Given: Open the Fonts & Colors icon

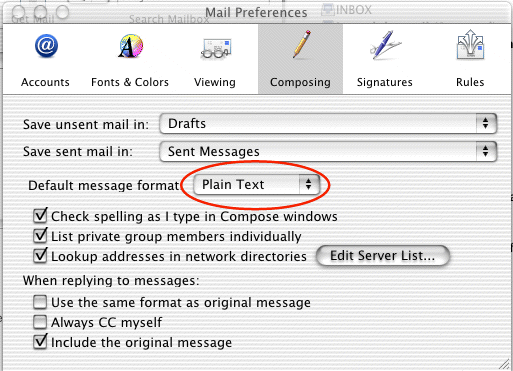Looking at the screenshot, I should [131, 46].
